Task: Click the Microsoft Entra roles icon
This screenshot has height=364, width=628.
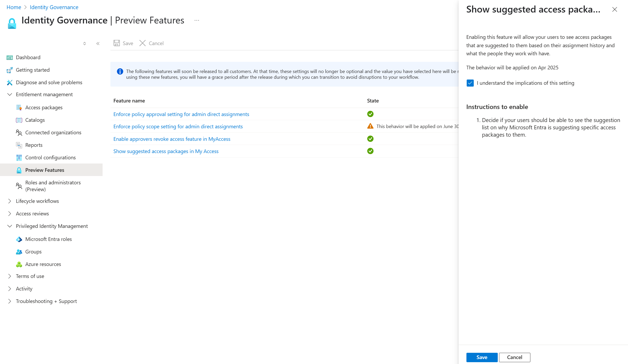Action: click(19, 239)
